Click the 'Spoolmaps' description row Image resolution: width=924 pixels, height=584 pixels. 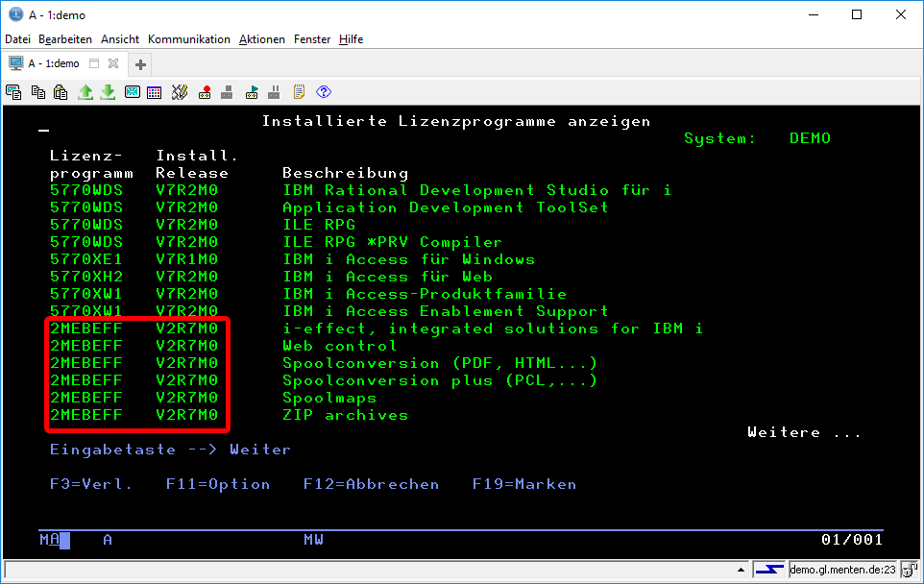click(x=329, y=398)
